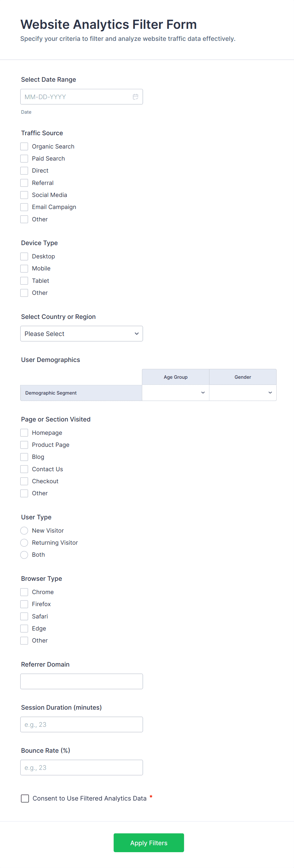Tick the Checkout page checkbox

24,481
